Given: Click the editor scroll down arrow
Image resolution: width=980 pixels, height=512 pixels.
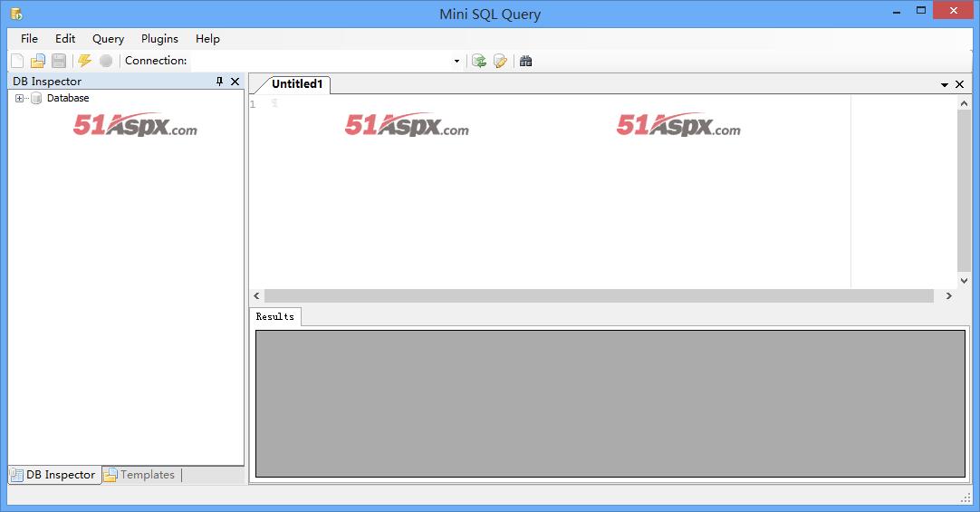Looking at the screenshot, I should click(964, 281).
